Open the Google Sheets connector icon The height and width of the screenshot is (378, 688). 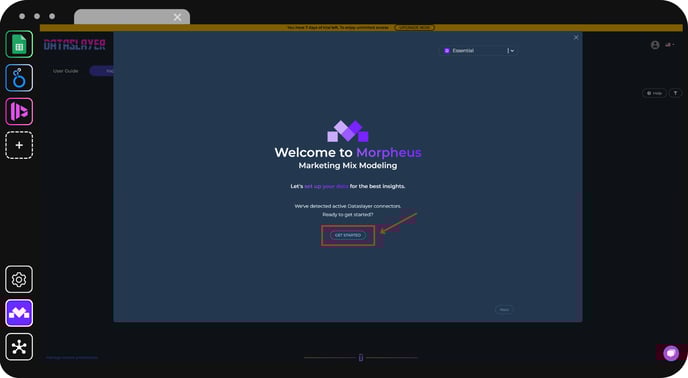coord(19,44)
